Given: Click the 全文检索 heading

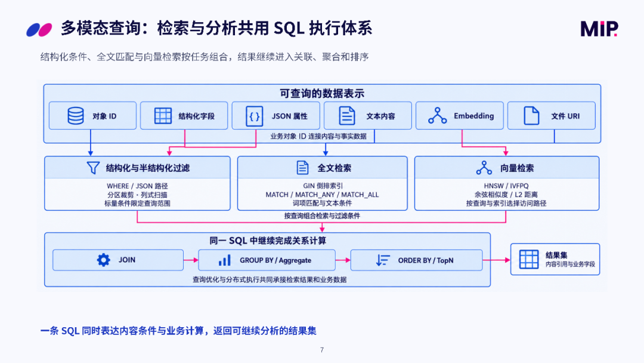Looking at the screenshot, I should point(335,168).
